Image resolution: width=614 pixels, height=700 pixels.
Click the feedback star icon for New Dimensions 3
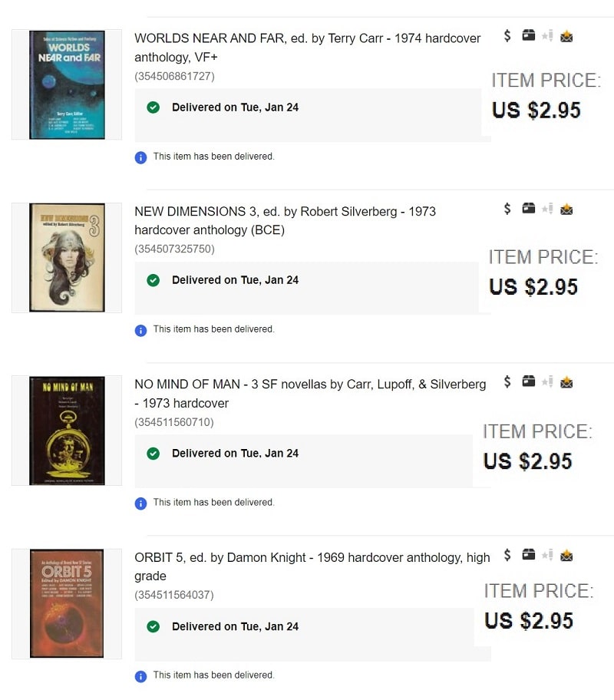[x=547, y=209]
